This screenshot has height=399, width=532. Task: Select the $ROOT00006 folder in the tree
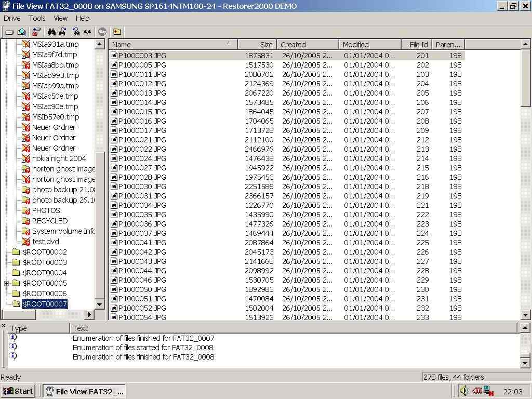pyautogui.click(x=45, y=294)
